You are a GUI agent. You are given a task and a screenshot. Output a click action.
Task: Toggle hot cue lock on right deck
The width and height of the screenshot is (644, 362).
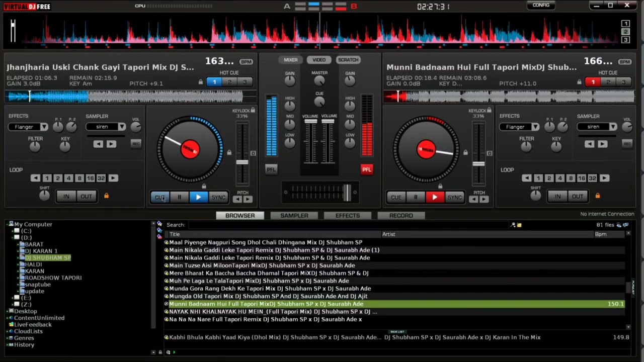(x=579, y=82)
